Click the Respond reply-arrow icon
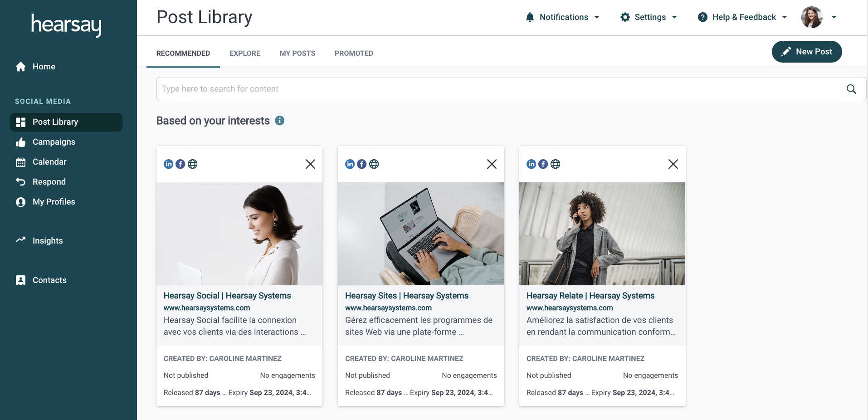The width and height of the screenshot is (868, 420). click(20, 182)
